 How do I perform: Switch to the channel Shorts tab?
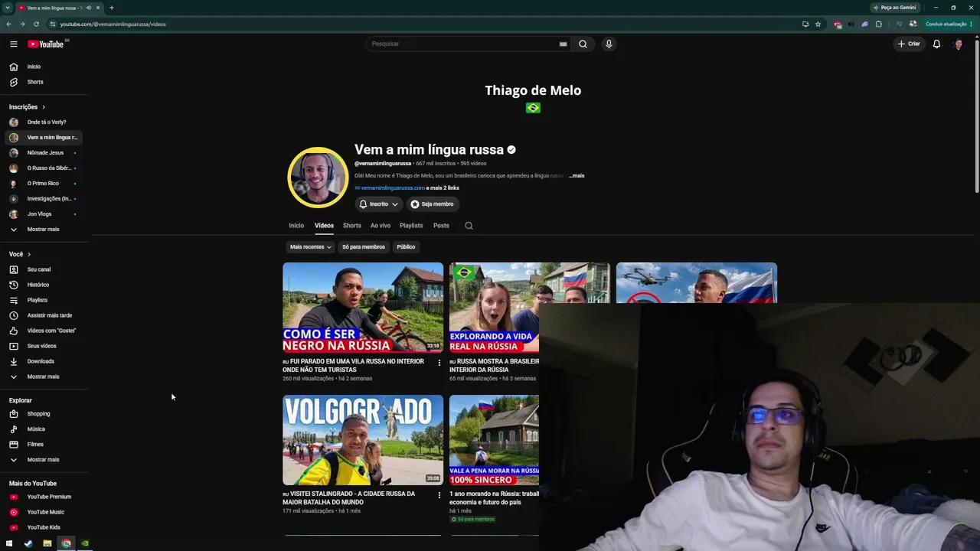click(x=352, y=226)
